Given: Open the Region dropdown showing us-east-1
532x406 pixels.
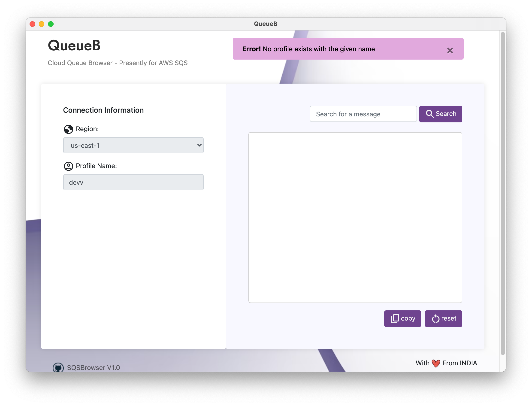Looking at the screenshot, I should click(x=133, y=145).
